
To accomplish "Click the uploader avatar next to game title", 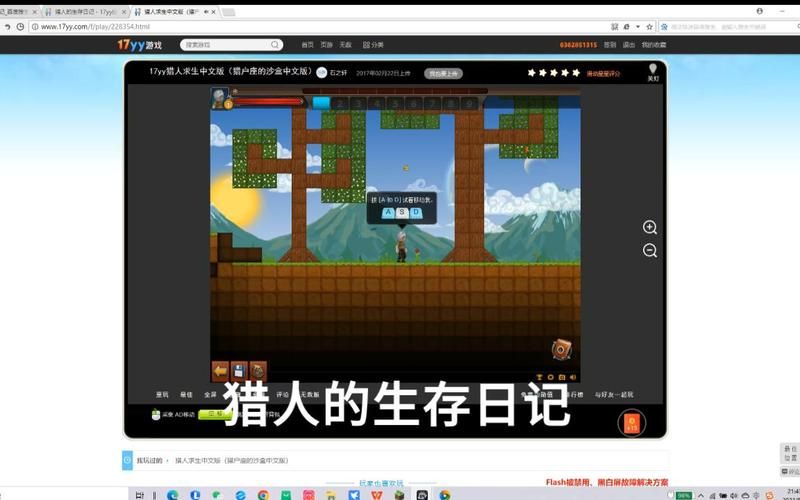I will (321, 72).
